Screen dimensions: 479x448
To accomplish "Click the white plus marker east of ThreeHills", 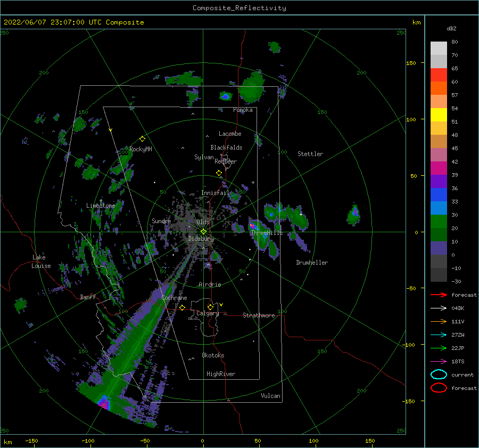I will (x=301, y=214).
